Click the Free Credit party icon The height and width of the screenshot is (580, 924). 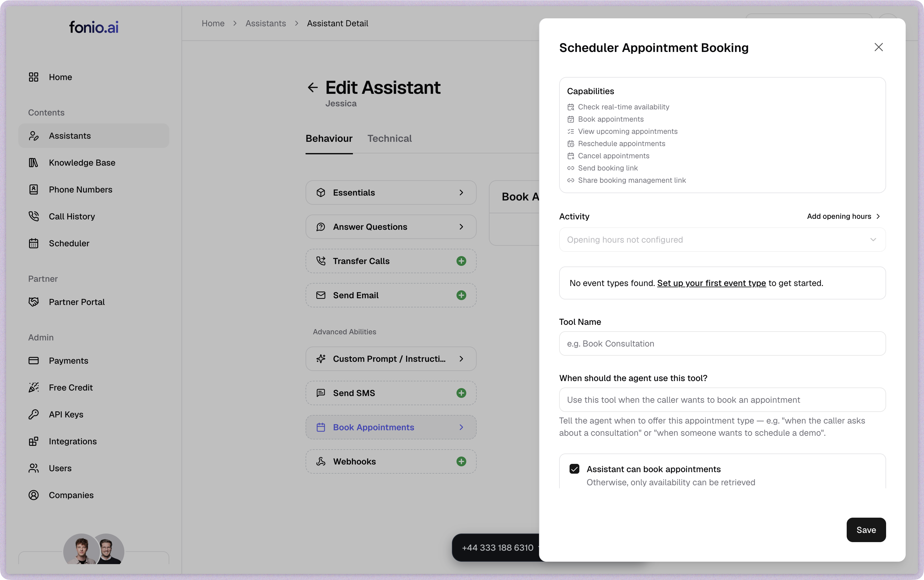33,387
